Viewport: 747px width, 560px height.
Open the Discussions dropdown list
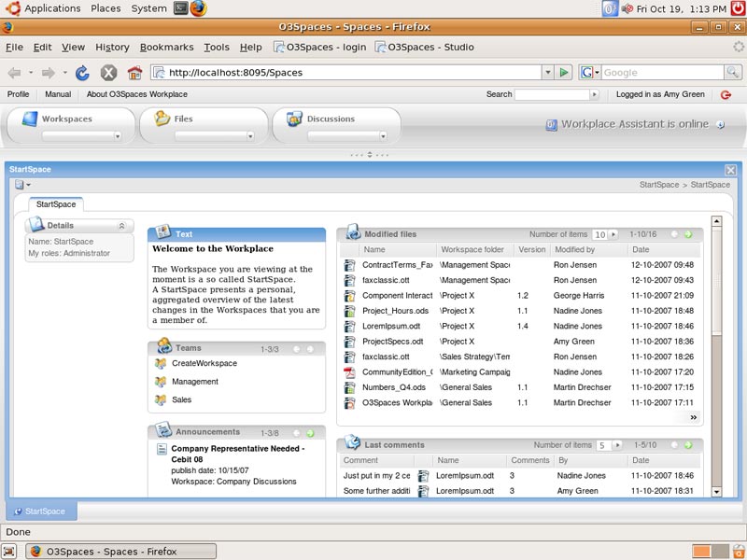click(x=383, y=136)
